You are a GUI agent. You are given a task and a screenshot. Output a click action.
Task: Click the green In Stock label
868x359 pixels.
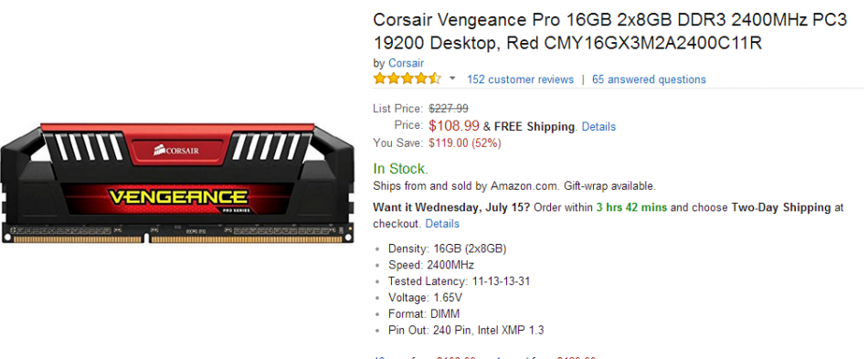[x=401, y=169]
